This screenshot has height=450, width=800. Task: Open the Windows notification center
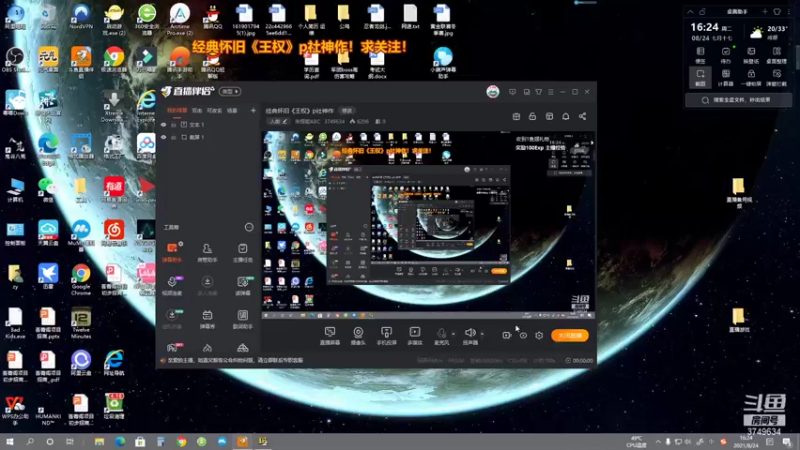point(787,442)
